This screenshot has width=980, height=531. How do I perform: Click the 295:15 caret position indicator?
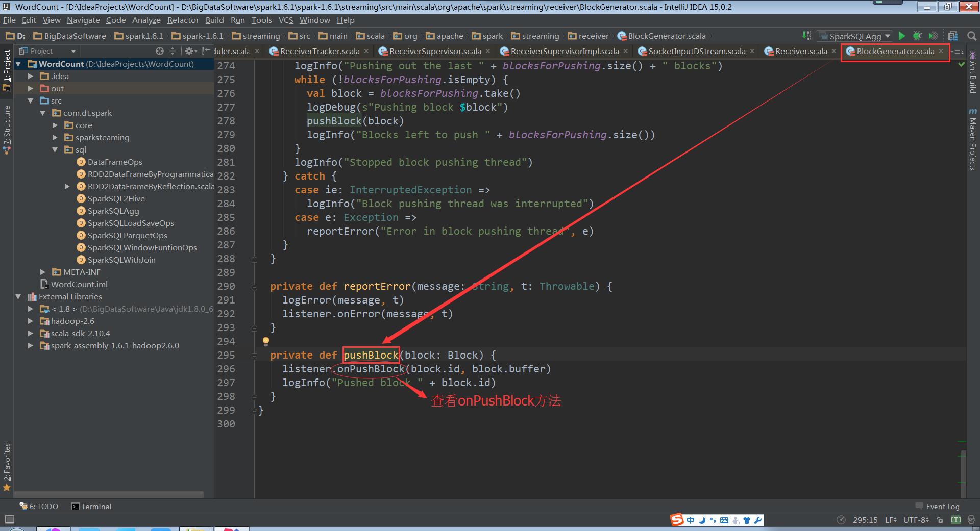click(865, 520)
